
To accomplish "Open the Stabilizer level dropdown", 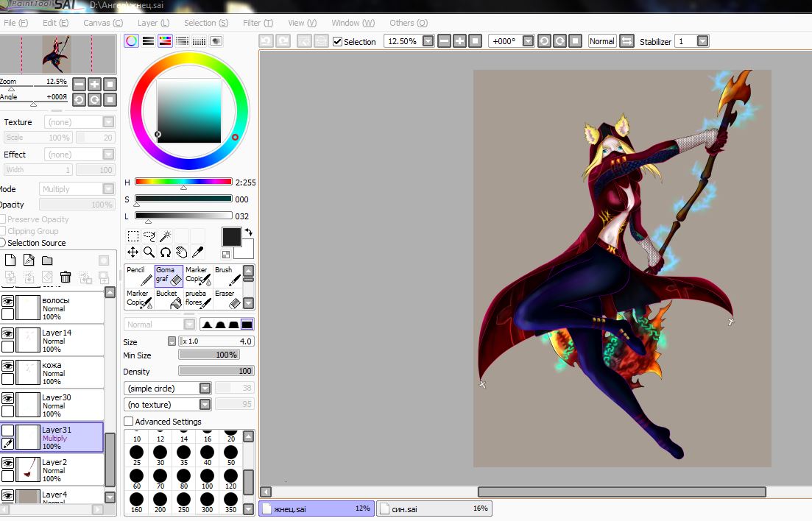I will tap(702, 41).
